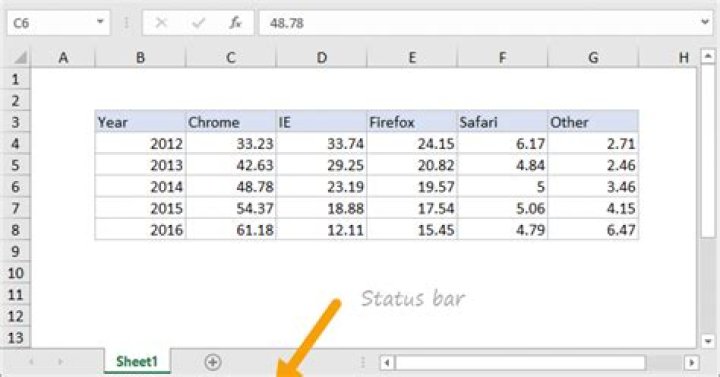Open the Name Box dropdown arrow

100,22
